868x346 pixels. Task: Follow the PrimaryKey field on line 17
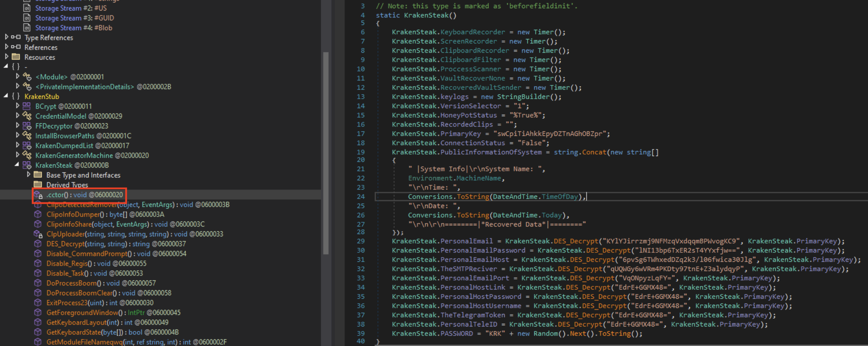(x=460, y=133)
